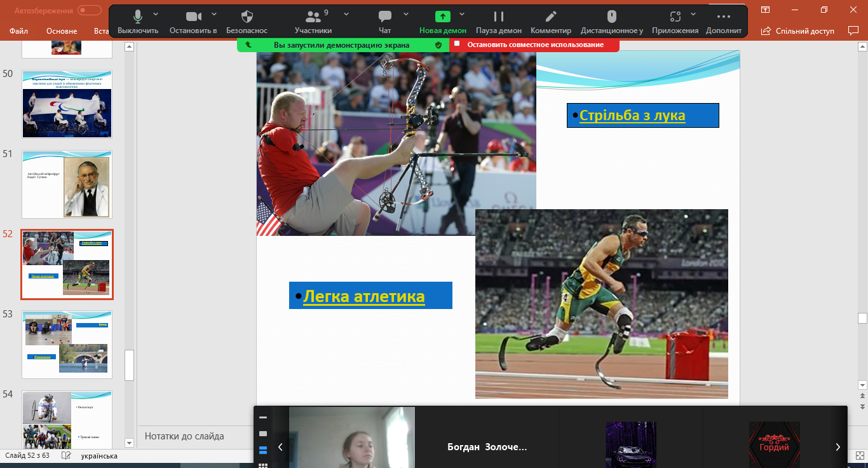Open the Основне ribbon tab

tap(62, 31)
